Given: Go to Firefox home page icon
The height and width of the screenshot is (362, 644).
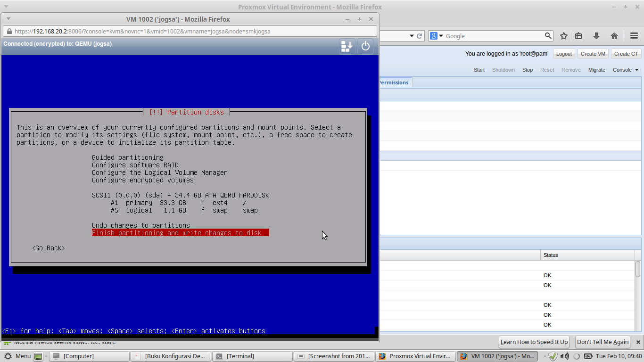Looking at the screenshot, I should point(614,36).
